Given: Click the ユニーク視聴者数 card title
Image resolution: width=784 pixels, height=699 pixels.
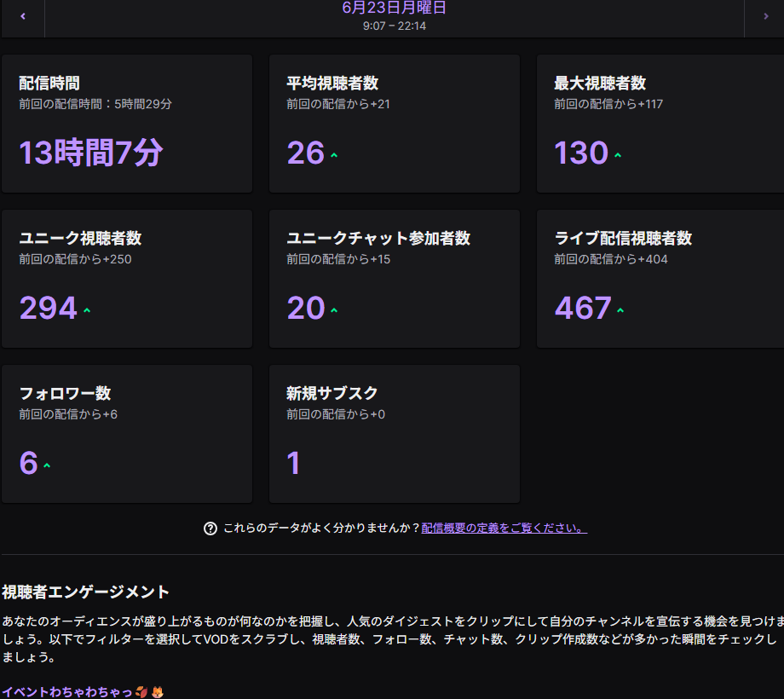Looking at the screenshot, I should (80, 238).
